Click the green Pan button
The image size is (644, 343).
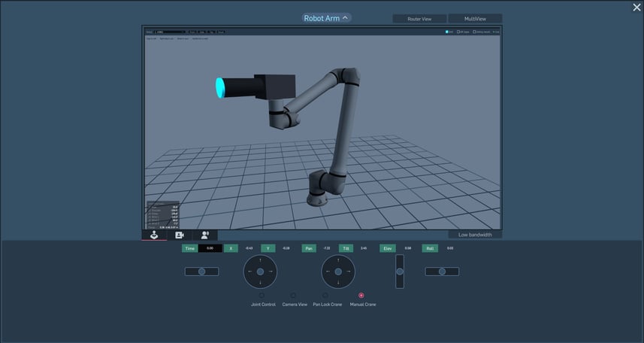309,248
